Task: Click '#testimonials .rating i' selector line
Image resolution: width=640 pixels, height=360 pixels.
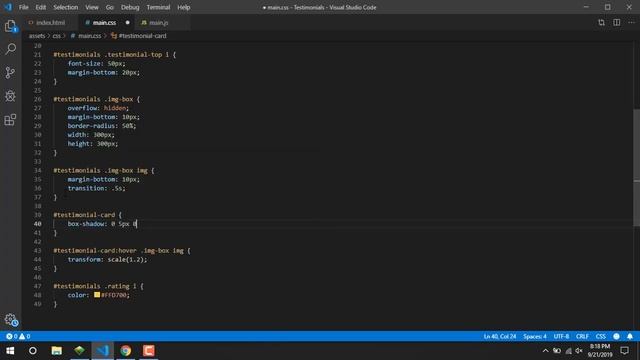Action: (98, 286)
